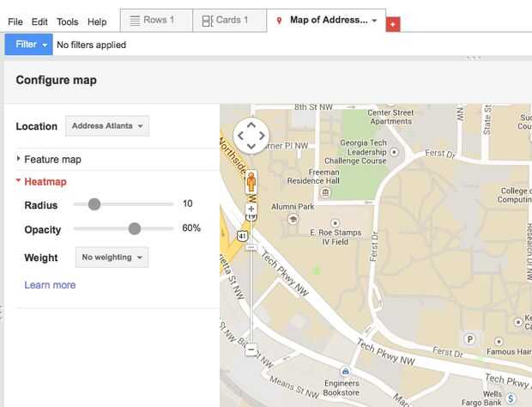Click the US 41 highway shield icon
This screenshot has height=407, width=532.
(243, 234)
